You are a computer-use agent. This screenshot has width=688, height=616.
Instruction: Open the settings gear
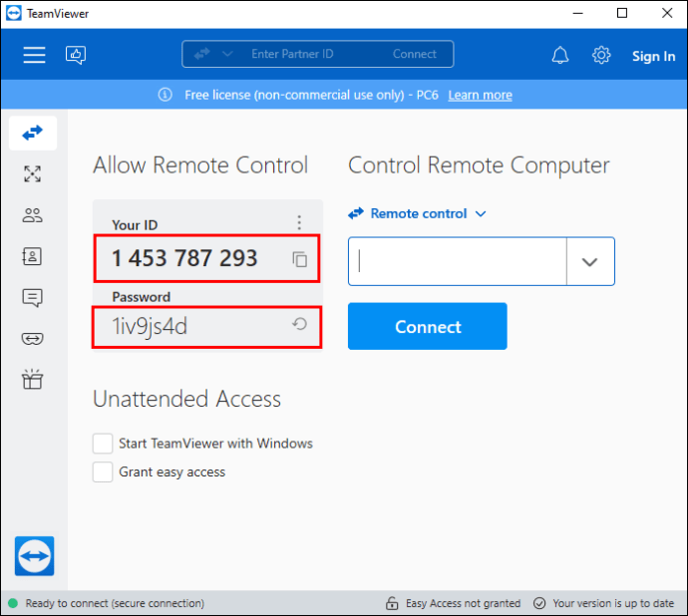(601, 56)
